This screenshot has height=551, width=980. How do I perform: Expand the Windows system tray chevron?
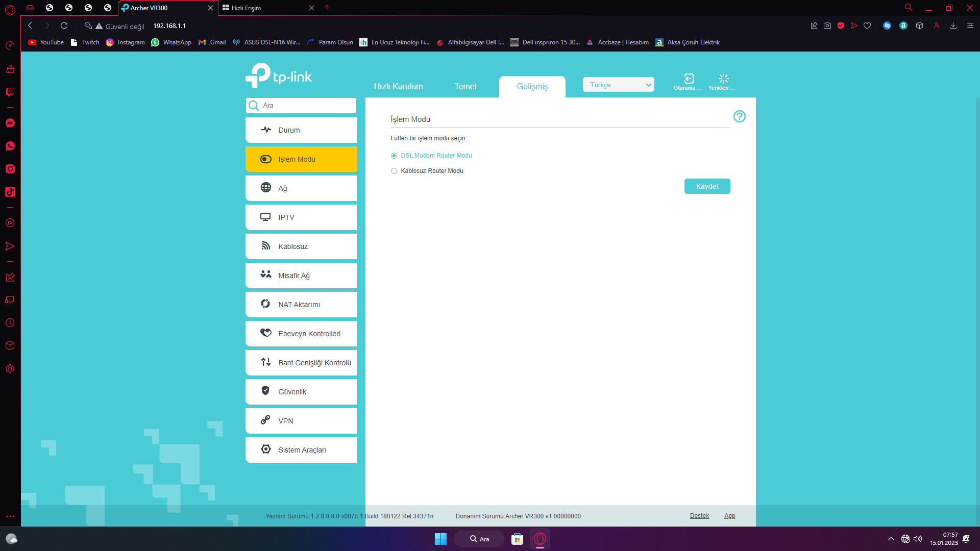[x=891, y=539]
